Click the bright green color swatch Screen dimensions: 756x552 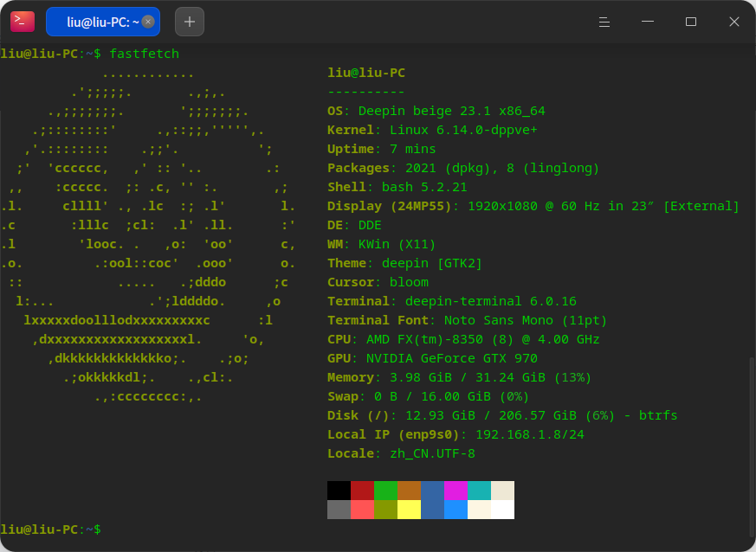[x=385, y=491]
